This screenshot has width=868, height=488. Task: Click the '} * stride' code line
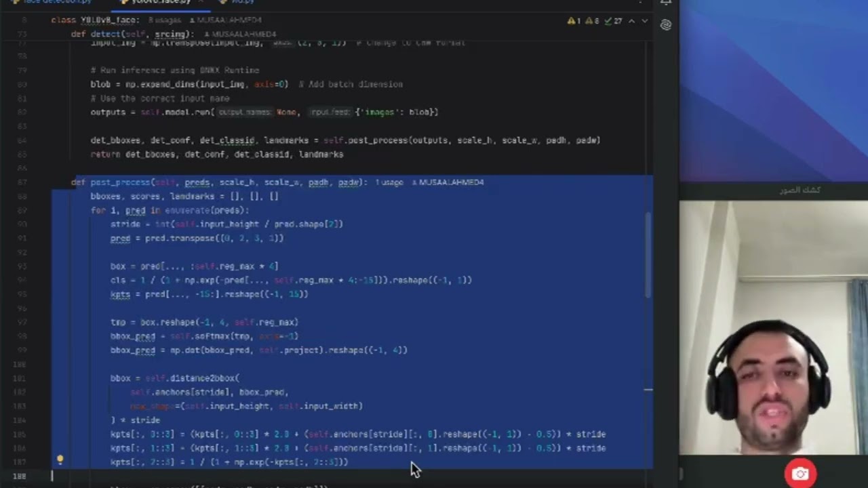click(x=135, y=420)
